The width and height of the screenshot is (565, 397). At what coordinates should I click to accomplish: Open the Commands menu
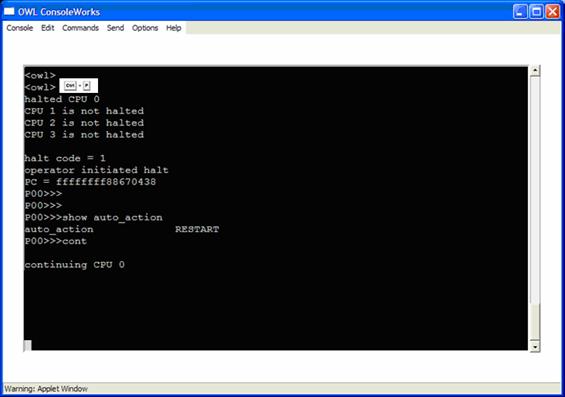click(x=80, y=28)
